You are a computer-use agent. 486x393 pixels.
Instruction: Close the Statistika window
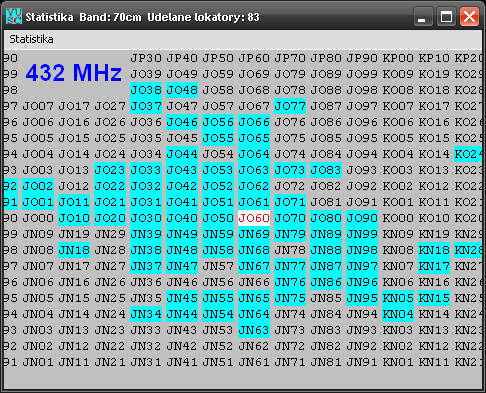pos(470,16)
